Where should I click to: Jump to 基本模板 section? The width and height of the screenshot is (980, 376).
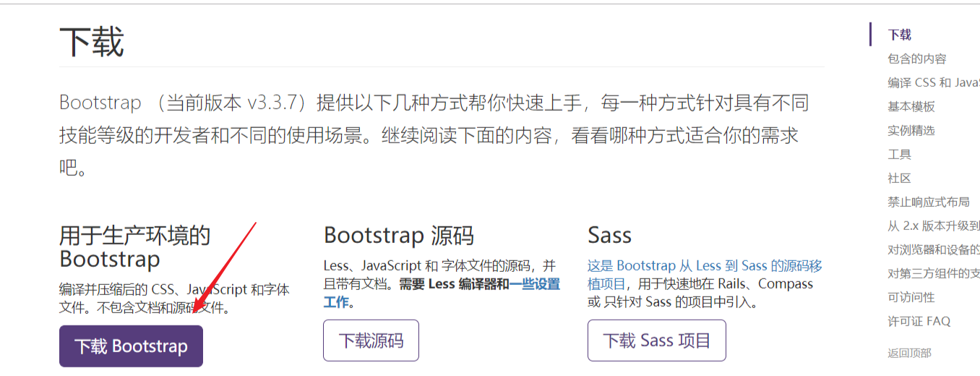[911, 106]
